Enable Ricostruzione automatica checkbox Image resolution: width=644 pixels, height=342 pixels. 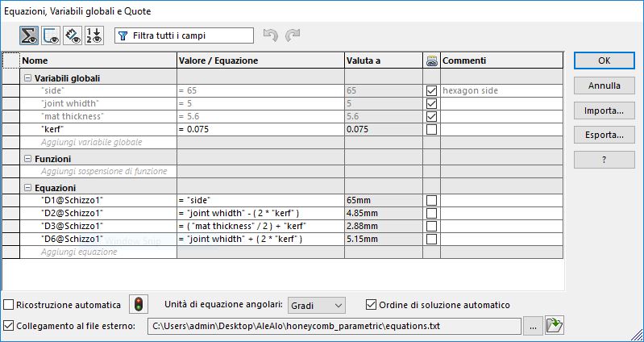point(8,305)
